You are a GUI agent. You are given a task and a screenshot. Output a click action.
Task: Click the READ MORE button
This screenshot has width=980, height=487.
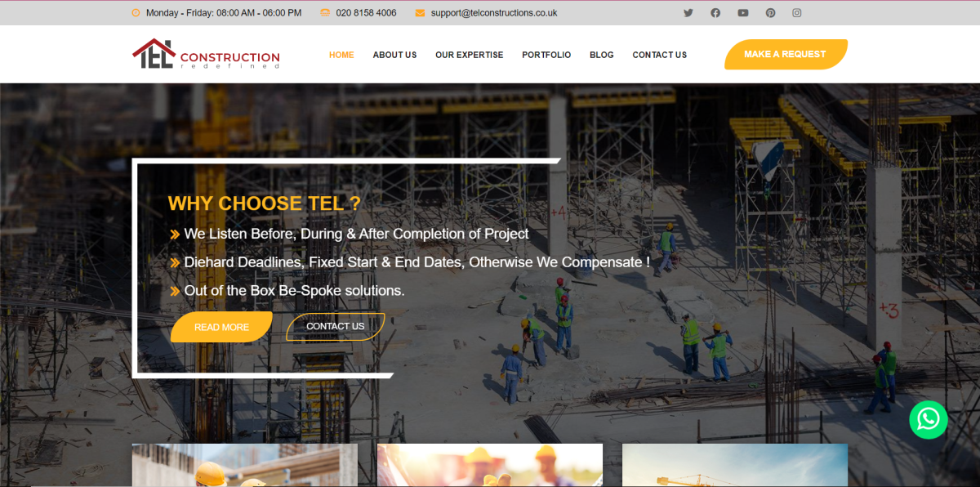point(221,327)
